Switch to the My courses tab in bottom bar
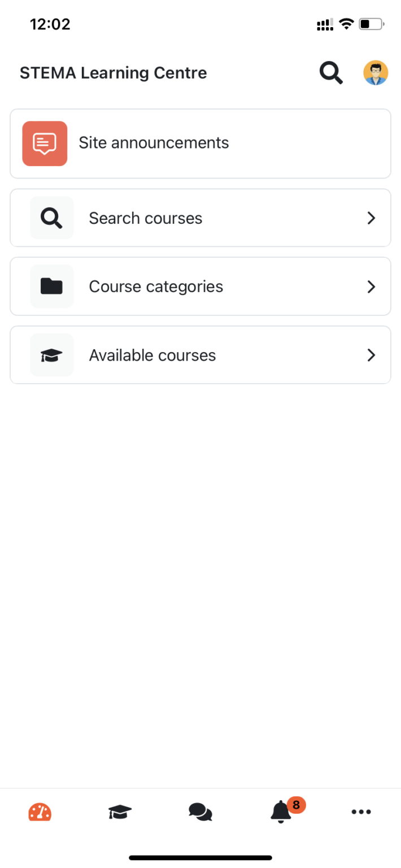401x868 pixels. coord(120,813)
